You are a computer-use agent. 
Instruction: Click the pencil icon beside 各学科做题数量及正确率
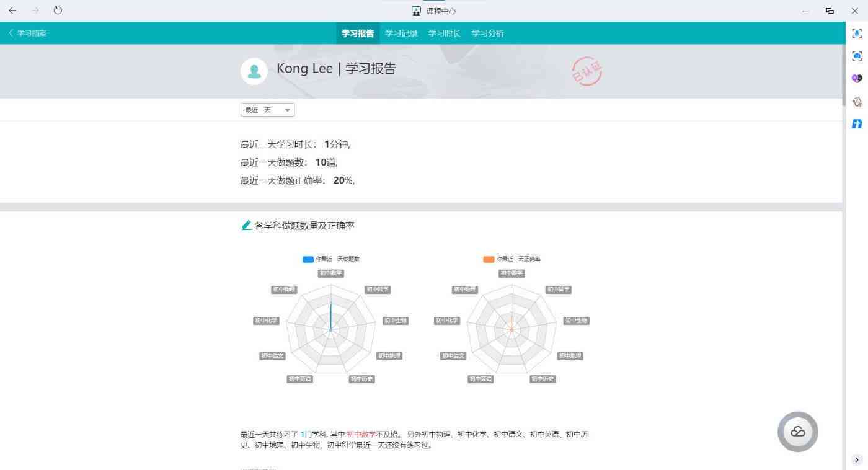point(246,225)
